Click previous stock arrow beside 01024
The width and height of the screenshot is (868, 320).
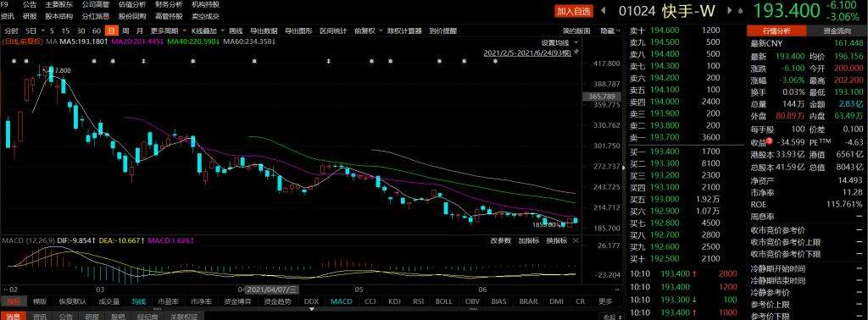[x=604, y=10]
